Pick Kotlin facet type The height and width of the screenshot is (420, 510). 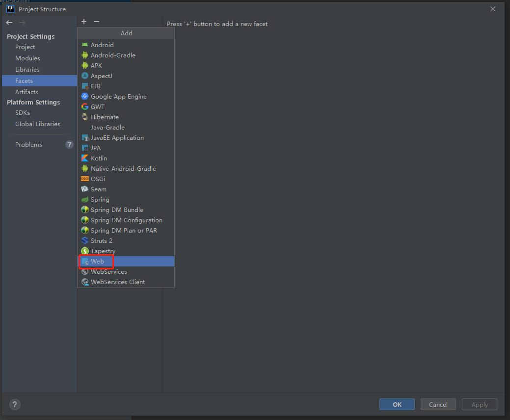coord(126,158)
